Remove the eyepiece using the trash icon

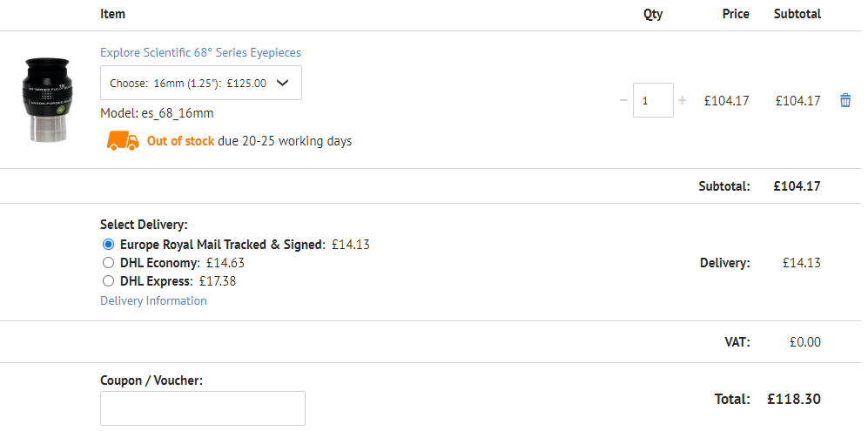click(844, 100)
